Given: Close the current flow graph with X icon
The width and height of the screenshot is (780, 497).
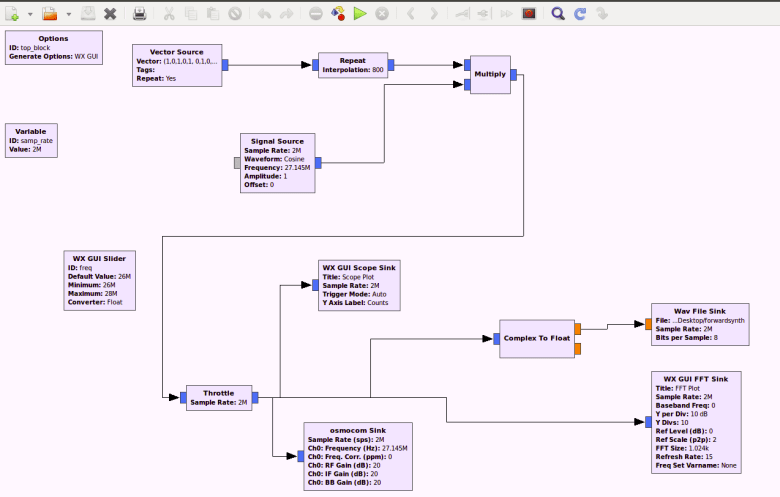Looking at the screenshot, I should point(110,14).
